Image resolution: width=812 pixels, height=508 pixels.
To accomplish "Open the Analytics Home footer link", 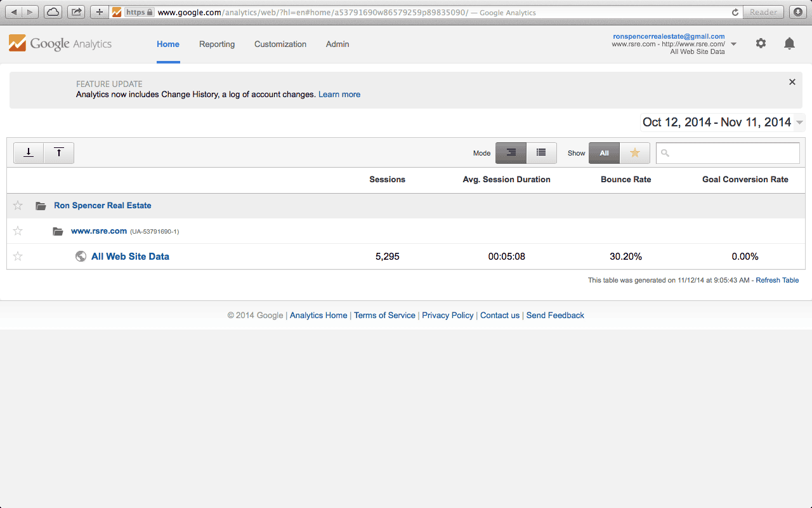I will click(x=318, y=315).
